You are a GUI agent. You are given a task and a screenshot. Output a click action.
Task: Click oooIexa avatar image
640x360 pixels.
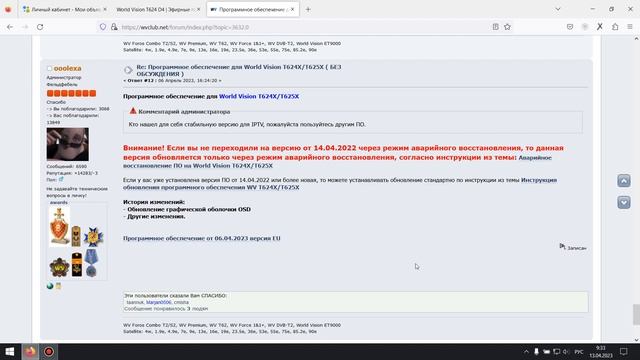(67, 144)
